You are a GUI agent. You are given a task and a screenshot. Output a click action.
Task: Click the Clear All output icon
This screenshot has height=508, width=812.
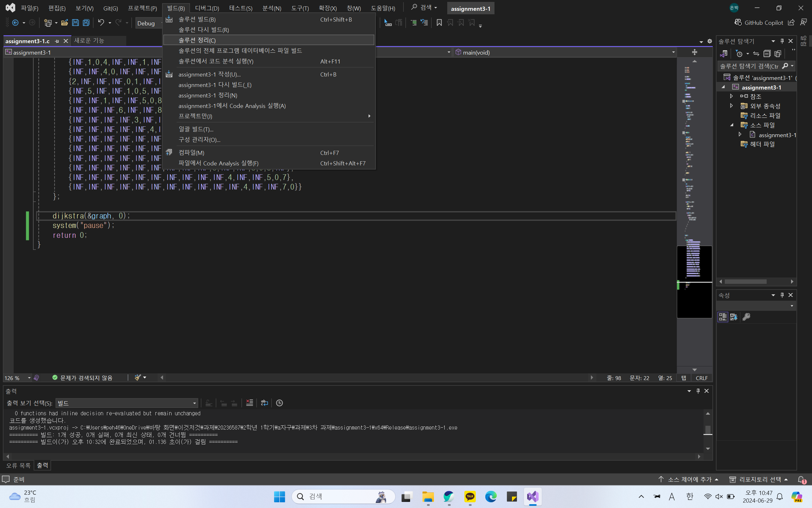pos(250,403)
